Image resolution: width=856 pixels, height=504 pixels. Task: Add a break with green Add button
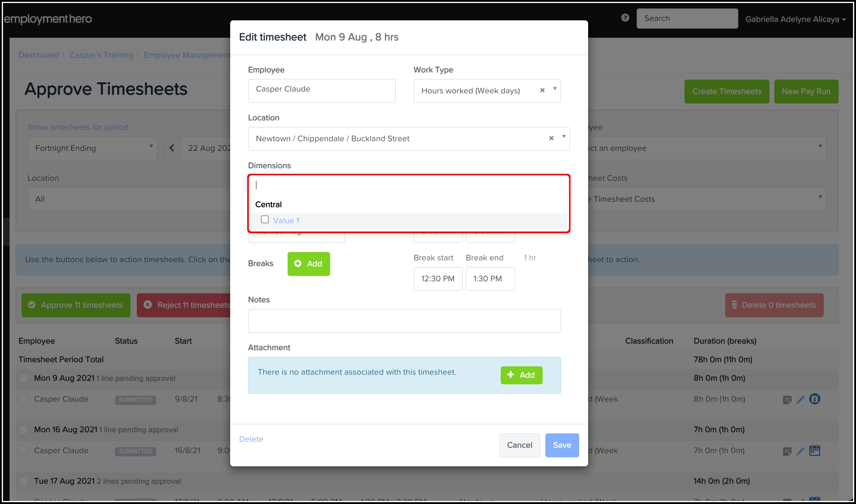pos(309,264)
